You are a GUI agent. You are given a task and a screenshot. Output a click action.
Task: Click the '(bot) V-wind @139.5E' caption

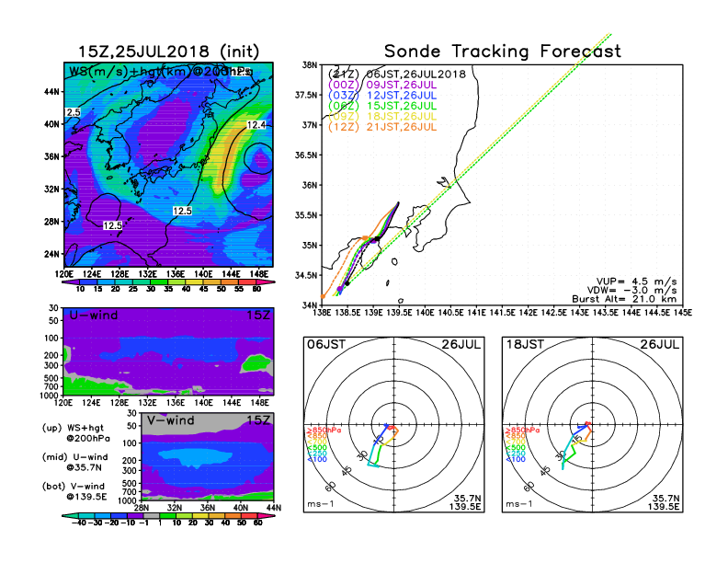75,491
